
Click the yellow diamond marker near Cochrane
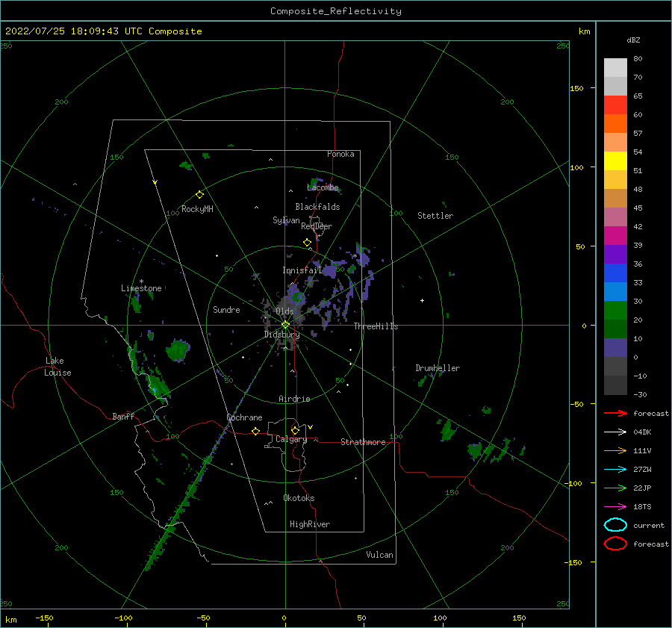point(256,432)
